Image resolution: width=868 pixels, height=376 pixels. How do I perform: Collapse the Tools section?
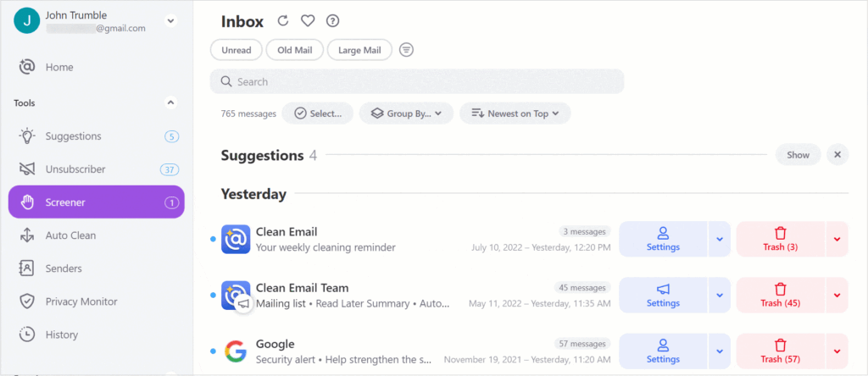click(x=170, y=102)
